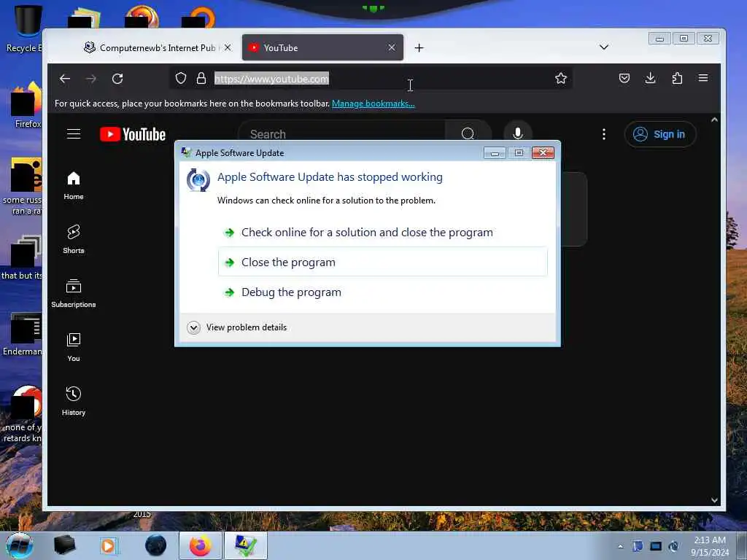Screen dimensions: 747x560
Task: Go to YouTube Home in sidebar
Action: coord(74,185)
